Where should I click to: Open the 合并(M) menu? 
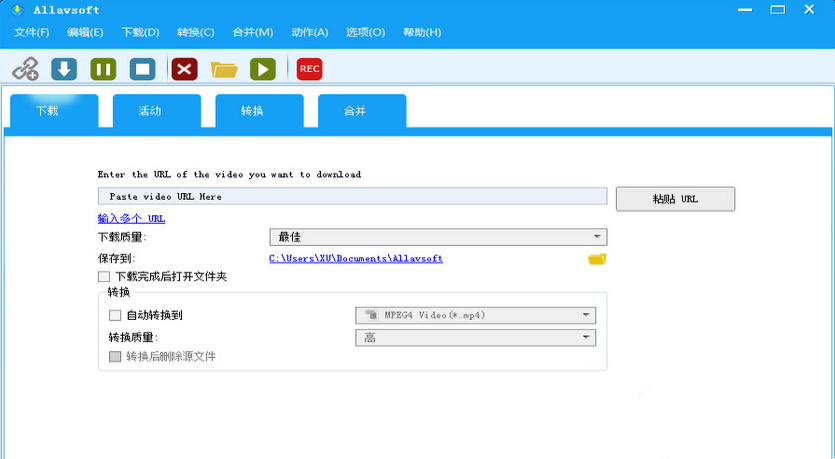coord(253,32)
